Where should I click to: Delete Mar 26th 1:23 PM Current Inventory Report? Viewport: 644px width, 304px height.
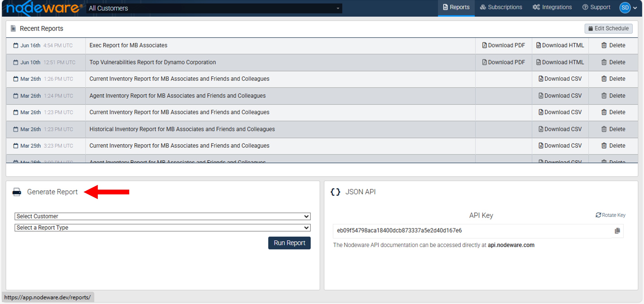[x=613, y=112]
